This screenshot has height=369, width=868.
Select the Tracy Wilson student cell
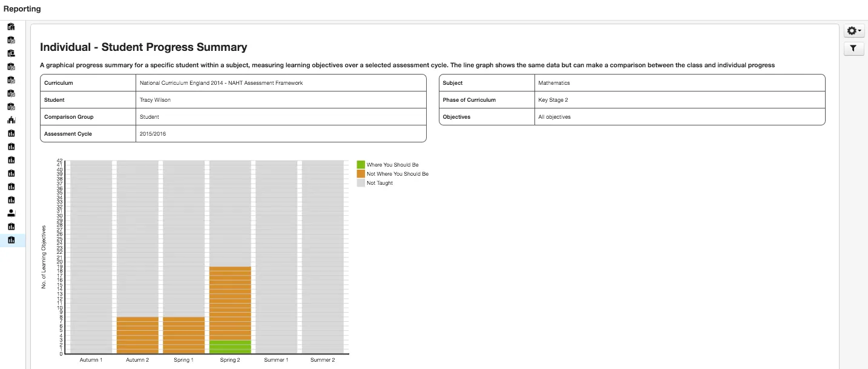click(x=281, y=100)
